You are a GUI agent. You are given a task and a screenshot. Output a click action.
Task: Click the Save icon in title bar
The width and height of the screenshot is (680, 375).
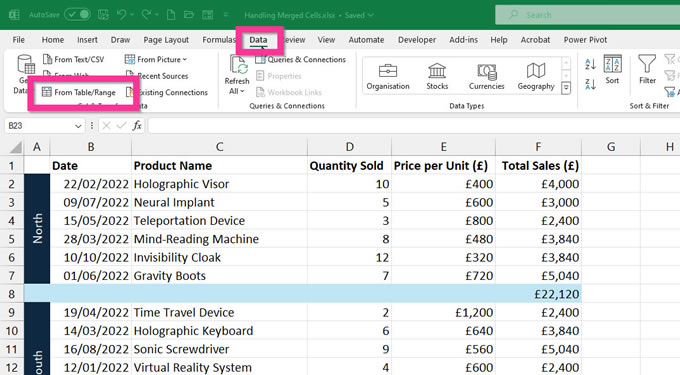pos(103,15)
